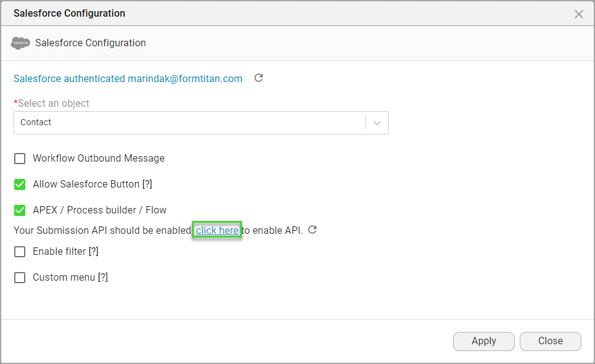The width and height of the screenshot is (595, 364).
Task: Refresh the Salesforce authentication status
Action: (x=259, y=78)
